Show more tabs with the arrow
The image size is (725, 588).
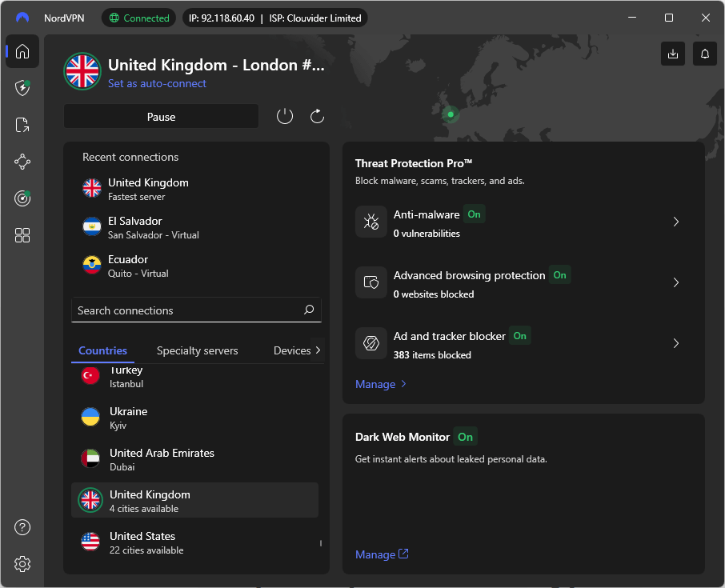pos(318,350)
